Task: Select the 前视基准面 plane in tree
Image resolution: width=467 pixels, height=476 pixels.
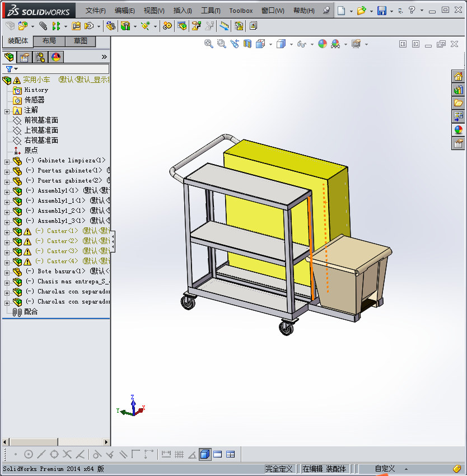Action: tap(41, 120)
